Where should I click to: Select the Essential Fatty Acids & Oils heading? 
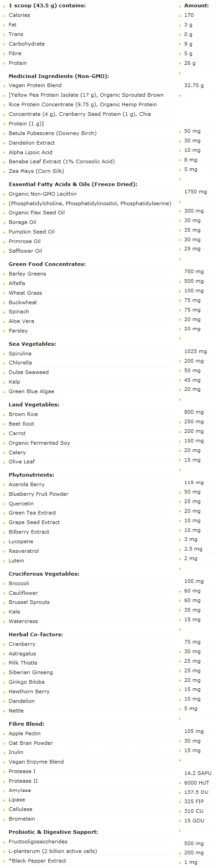(x=73, y=184)
